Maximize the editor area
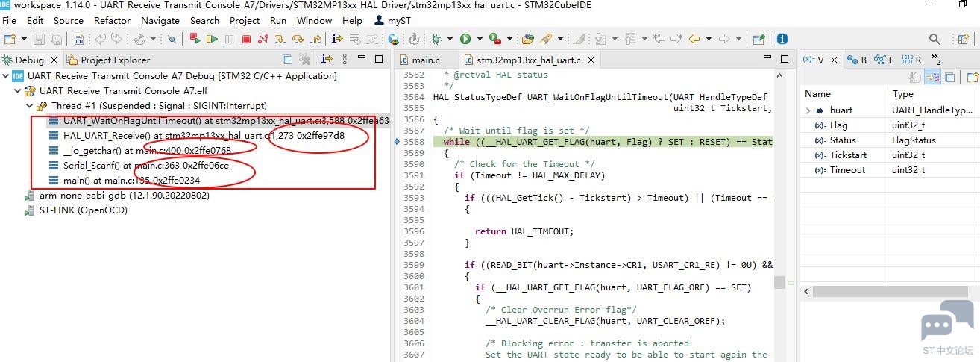This screenshot has width=980, height=362. coord(785,59)
